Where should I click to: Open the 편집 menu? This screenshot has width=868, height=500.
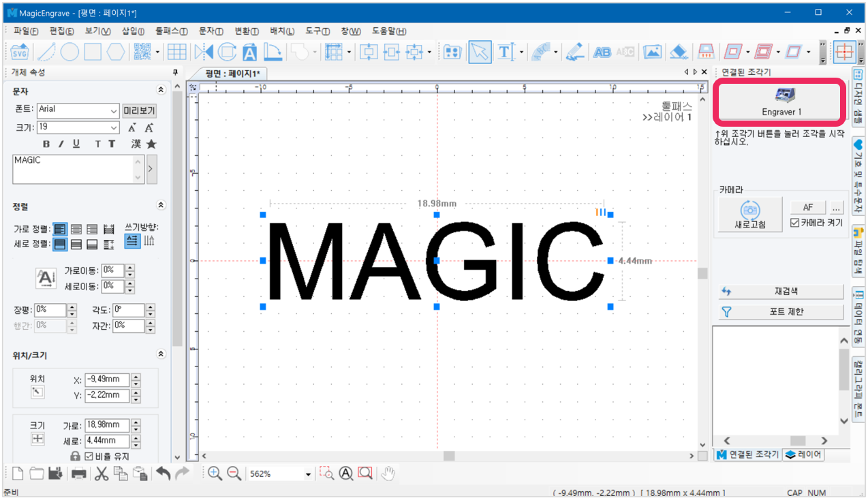coord(61,31)
